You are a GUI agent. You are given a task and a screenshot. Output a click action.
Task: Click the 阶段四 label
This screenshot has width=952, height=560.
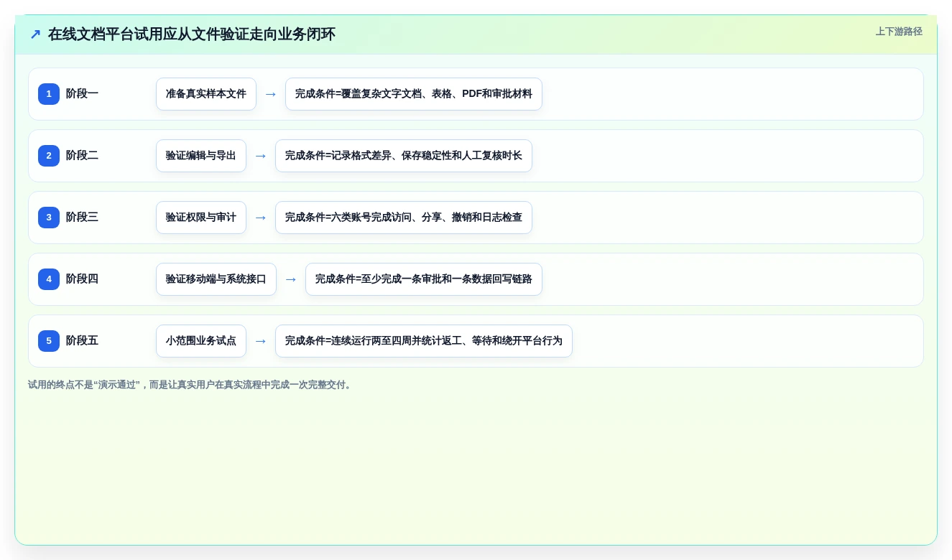click(82, 279)
